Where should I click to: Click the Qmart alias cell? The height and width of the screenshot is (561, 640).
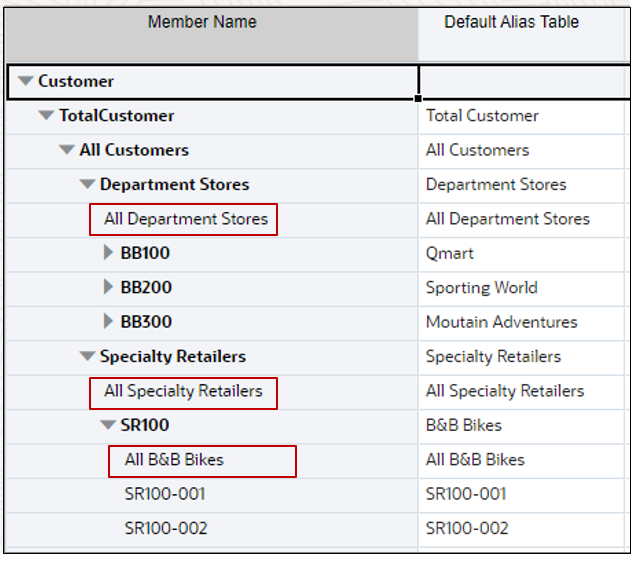click(450, 253)
